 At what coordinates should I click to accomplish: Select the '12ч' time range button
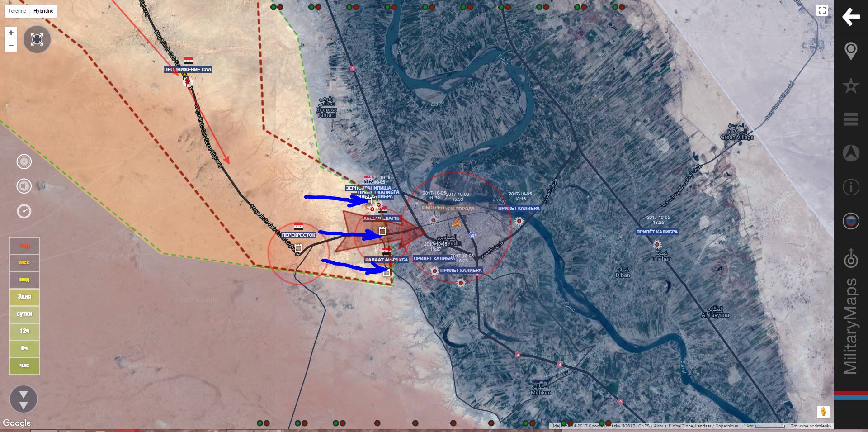click(x=24, y=331)
